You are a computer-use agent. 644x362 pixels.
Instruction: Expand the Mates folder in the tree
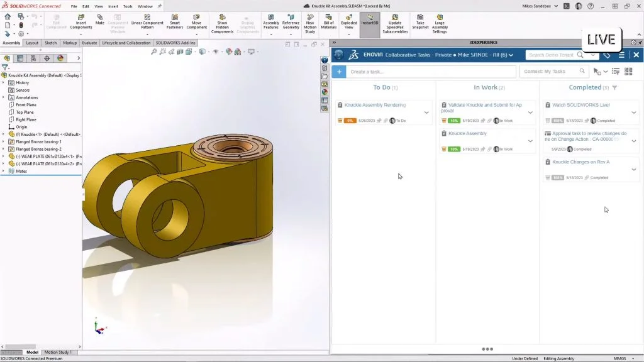[x=4, y=171]
